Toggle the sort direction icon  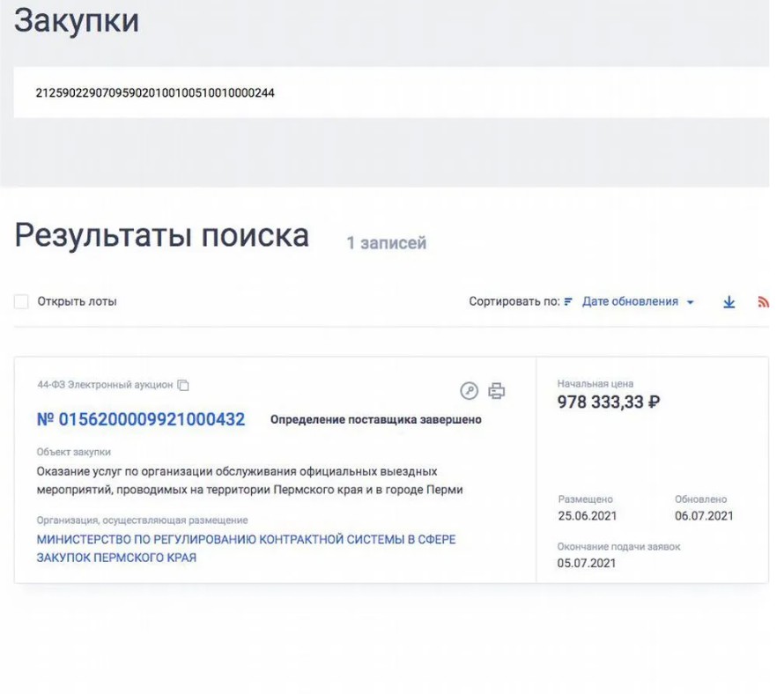[x=568, y=302]
